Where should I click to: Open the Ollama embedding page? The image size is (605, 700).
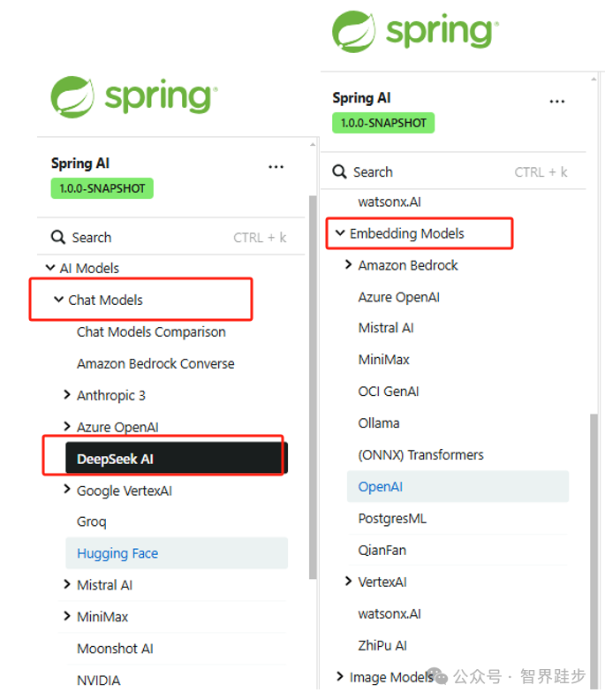379,422
